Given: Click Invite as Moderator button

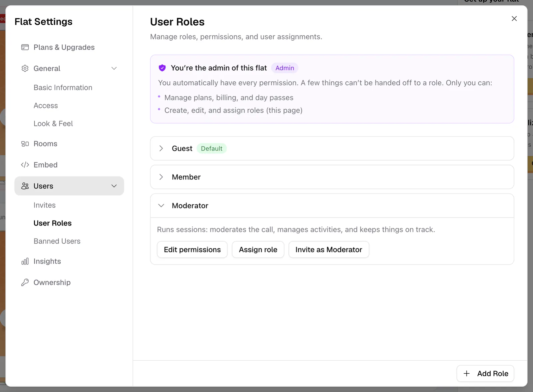Looking at the screenshot, I should (x=329, y=249).
